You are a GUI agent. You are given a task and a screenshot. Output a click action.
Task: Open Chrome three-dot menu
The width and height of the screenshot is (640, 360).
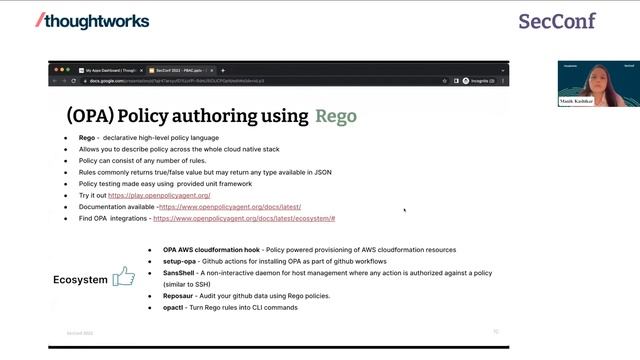coord(503,81)
